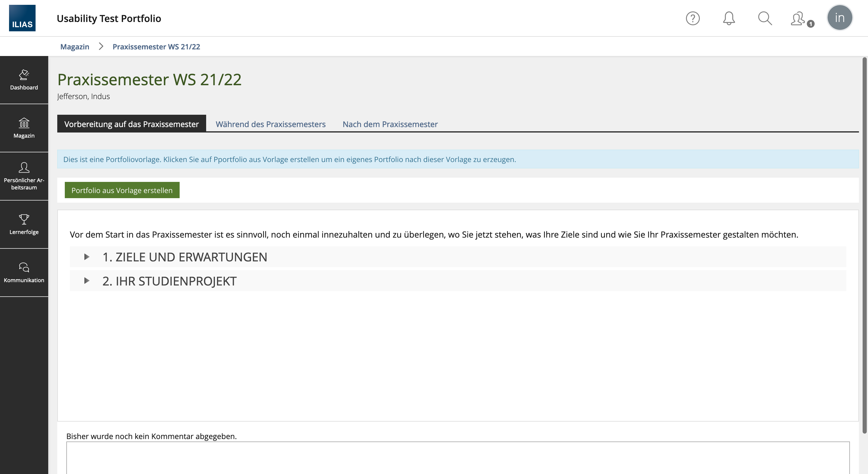Viewport: 868px width, 474px height.
Task: Open Persönlicher Arbeitsraum sidebar item
Action: pyautogui.click(x=24, y=176)
